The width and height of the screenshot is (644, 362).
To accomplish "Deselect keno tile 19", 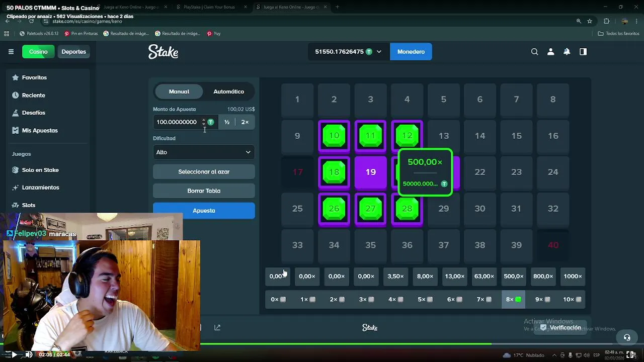I will pos(370,172).
